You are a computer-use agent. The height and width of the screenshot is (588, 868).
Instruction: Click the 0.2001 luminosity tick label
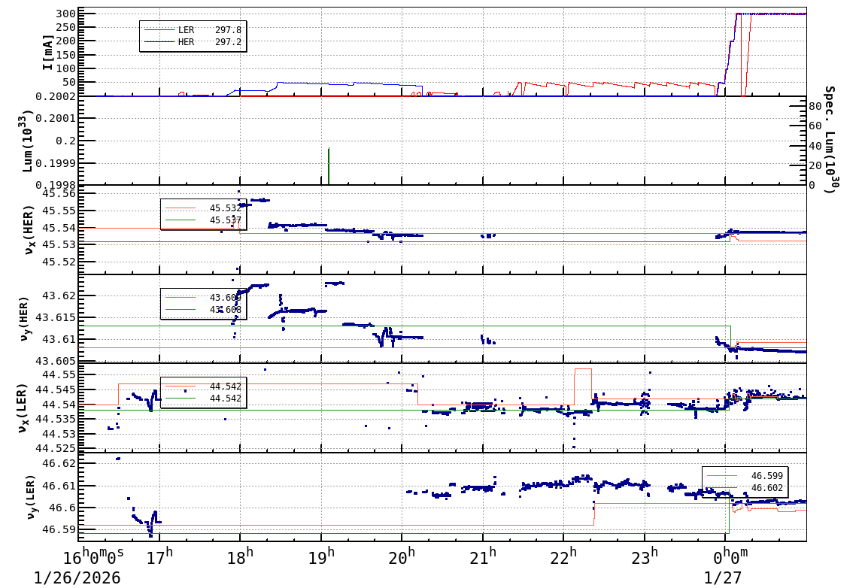[x=56, y=118]
